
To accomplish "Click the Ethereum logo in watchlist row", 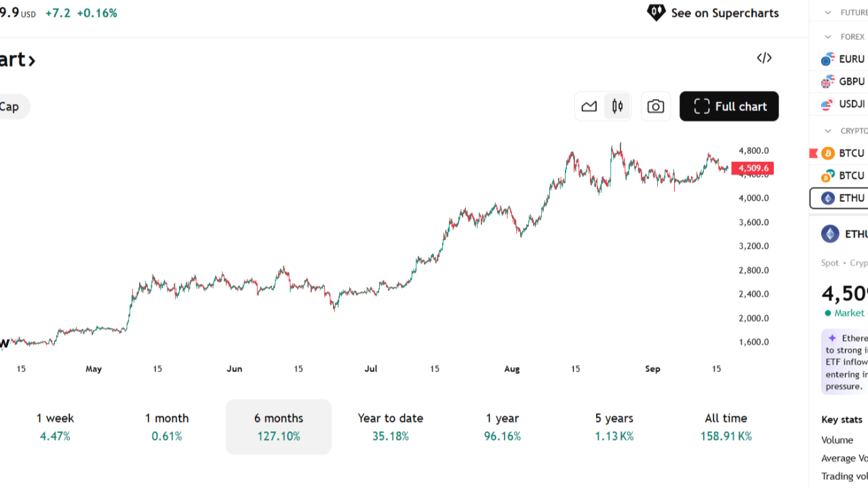I will tap(828, 198).
